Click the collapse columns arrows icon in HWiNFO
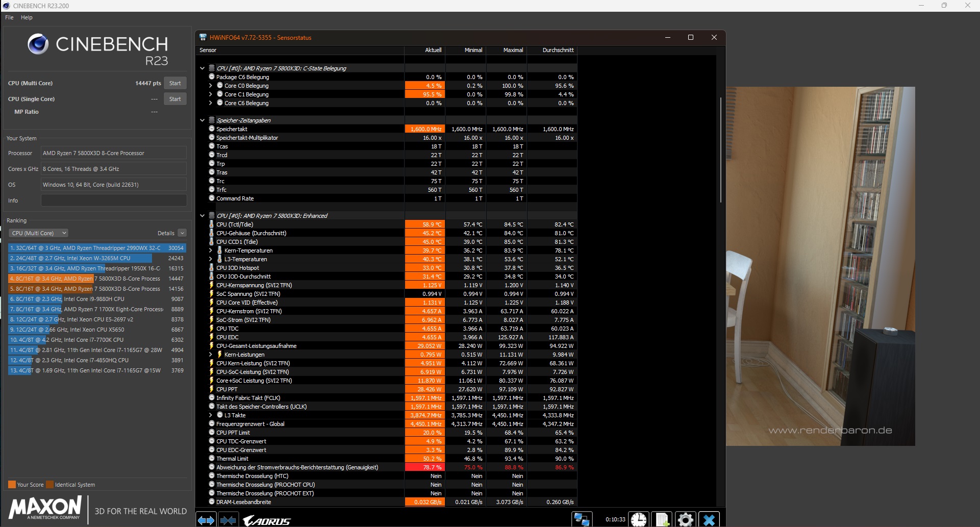The height and width of the screenshot is (527, 980). coord(228,520)
